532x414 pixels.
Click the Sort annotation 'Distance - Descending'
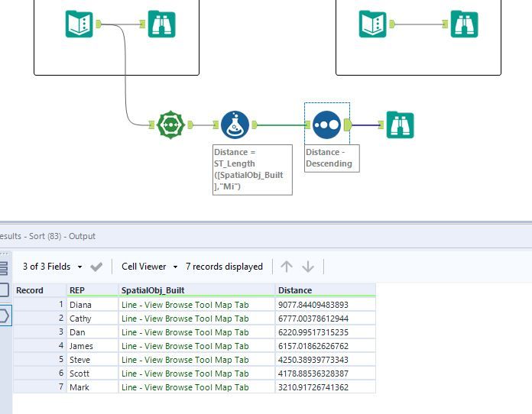[332, 158]
